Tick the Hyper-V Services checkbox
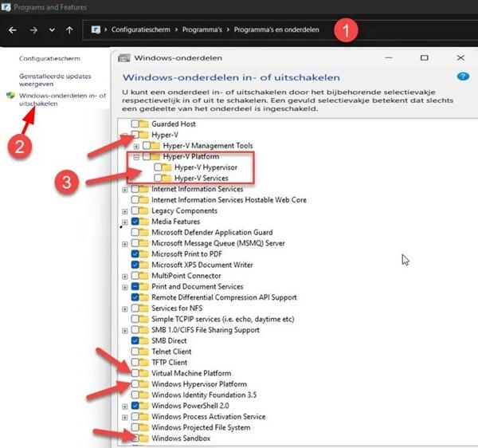 coord(158,178)
